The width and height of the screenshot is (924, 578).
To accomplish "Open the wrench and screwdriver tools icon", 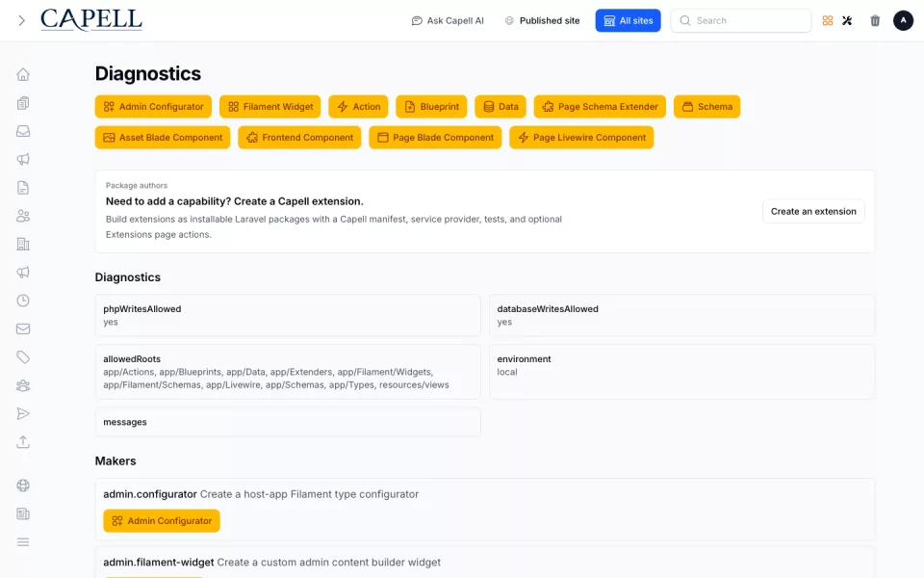I will [847, 20].
